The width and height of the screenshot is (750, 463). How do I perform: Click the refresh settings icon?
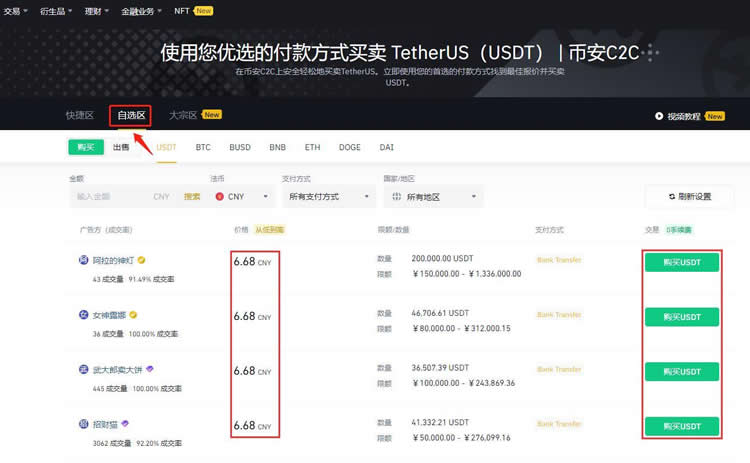point(672,197)
